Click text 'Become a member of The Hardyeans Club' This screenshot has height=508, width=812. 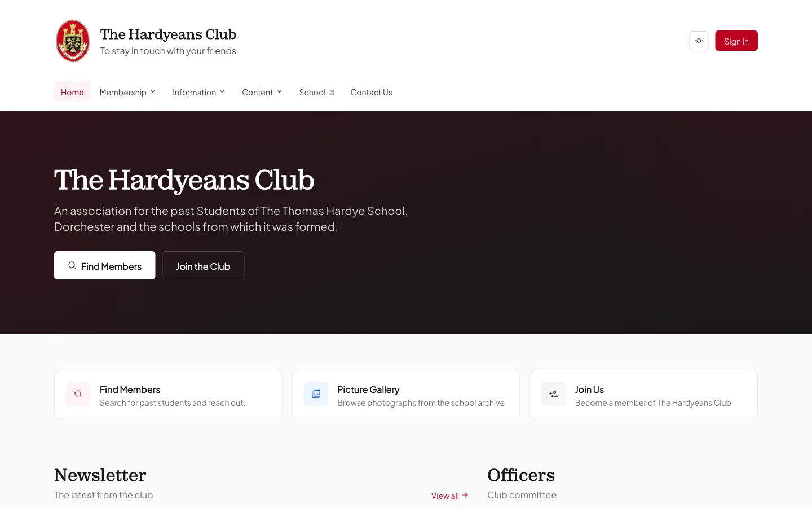(x=653, y=403)
